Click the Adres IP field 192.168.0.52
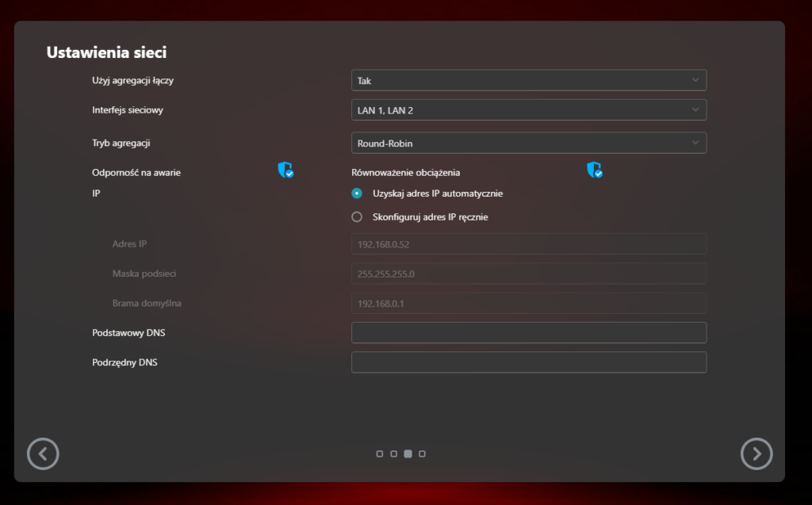The width and height of the screenshot is (812, 505). (x=529, y=244)
